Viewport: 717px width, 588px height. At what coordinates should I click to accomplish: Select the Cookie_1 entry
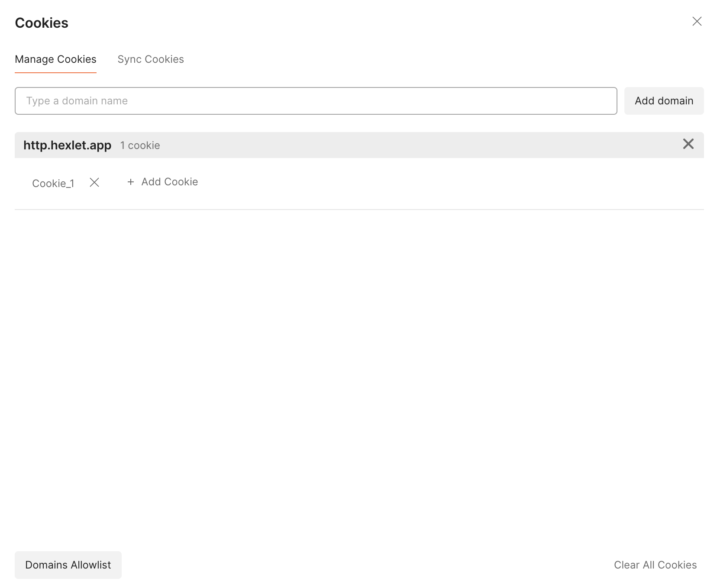pos(53,183)
